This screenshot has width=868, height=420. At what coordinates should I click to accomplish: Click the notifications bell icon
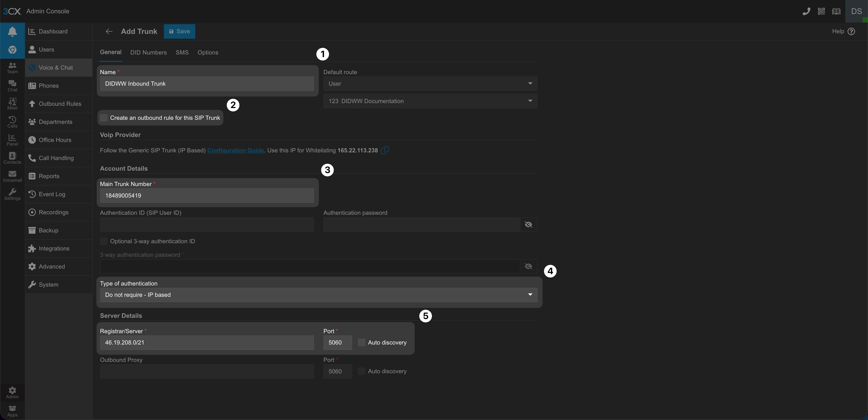coord(12,31)
